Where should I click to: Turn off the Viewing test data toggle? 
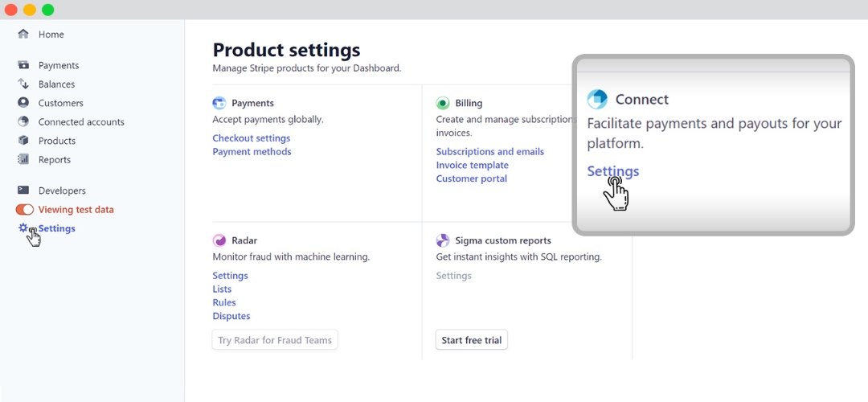pyautogui.click(x=25, y=210)
